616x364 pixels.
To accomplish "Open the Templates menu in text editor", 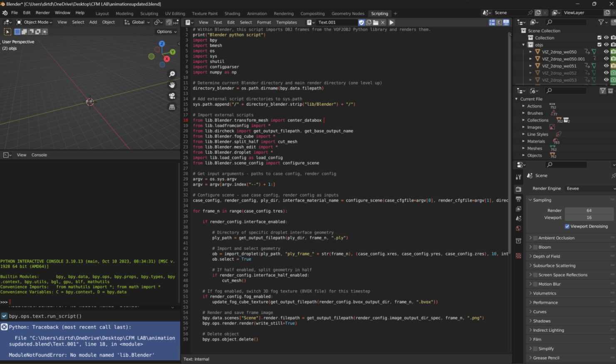I will tap(286, 22).
